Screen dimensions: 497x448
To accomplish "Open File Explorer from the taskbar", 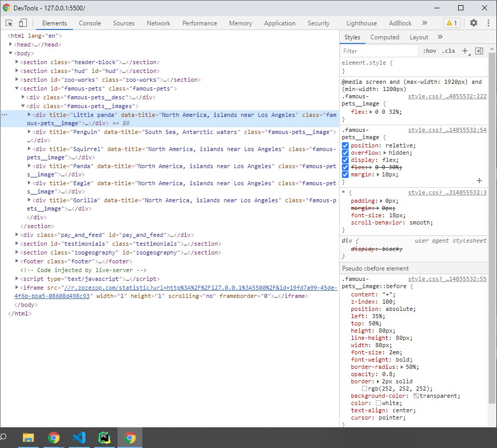I will click(28, 438).
